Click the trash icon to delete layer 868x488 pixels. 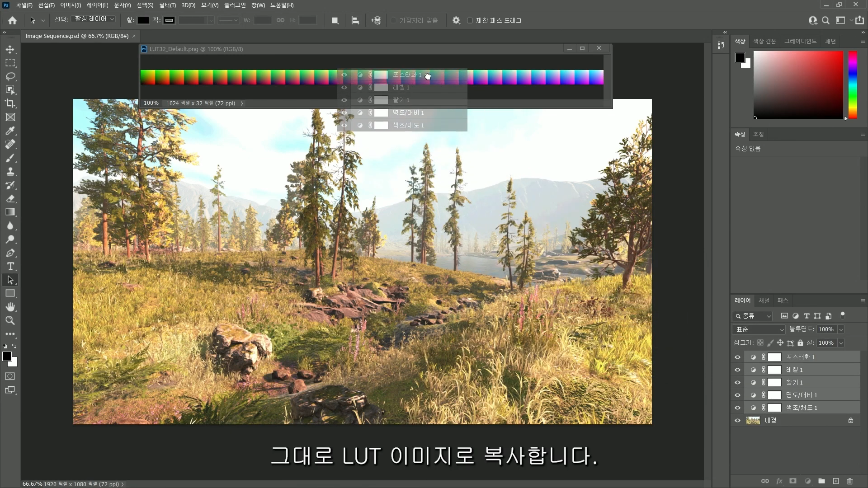pos(849,481)
